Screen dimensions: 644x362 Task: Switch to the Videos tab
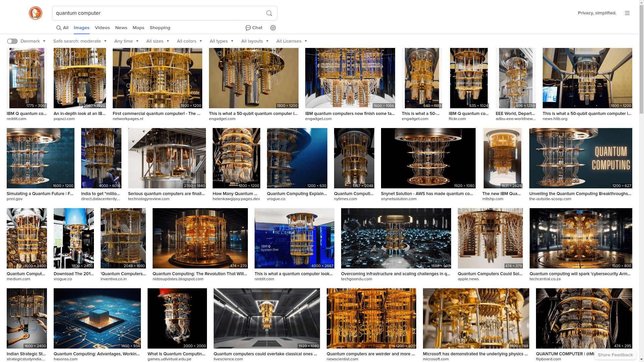pyautogui.click(x=102, y=28)
